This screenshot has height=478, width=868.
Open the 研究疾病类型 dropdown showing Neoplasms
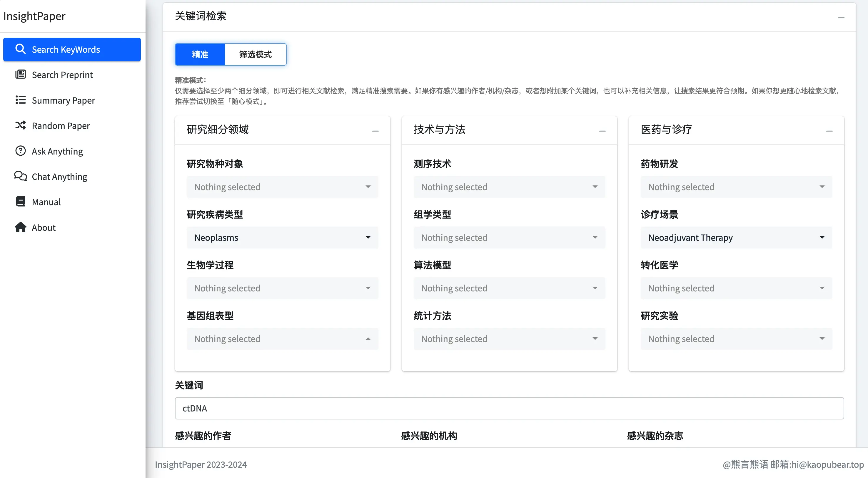tap(282, 238)
